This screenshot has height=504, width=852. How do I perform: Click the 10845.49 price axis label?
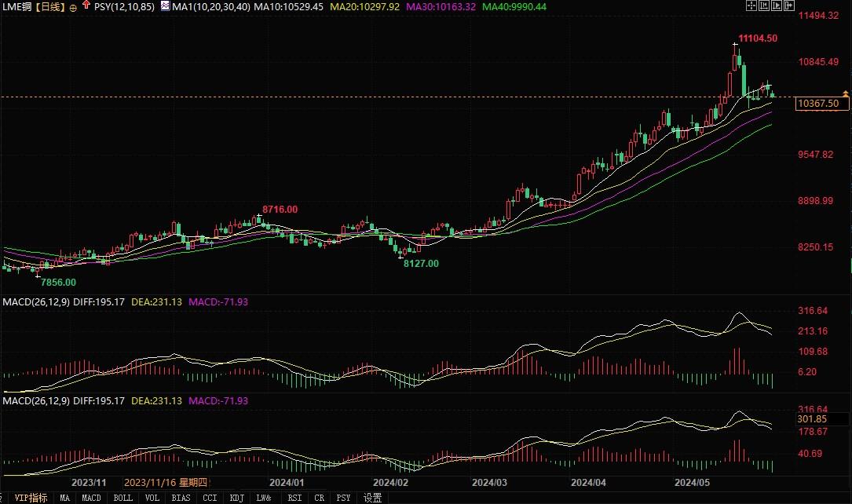(818, 61)
